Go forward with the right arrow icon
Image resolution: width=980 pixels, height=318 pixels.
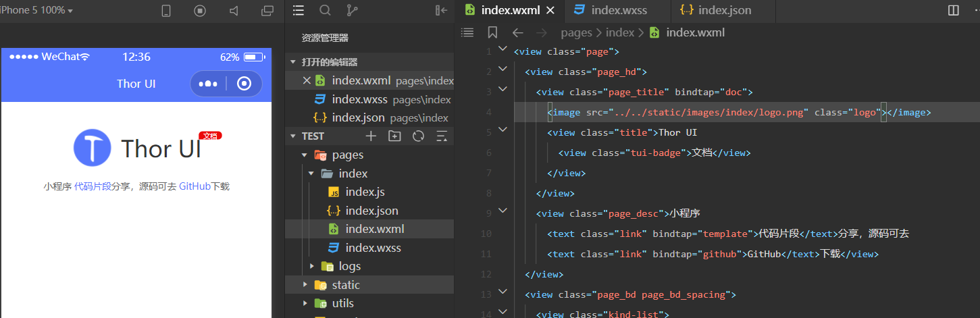coord(541,32)
